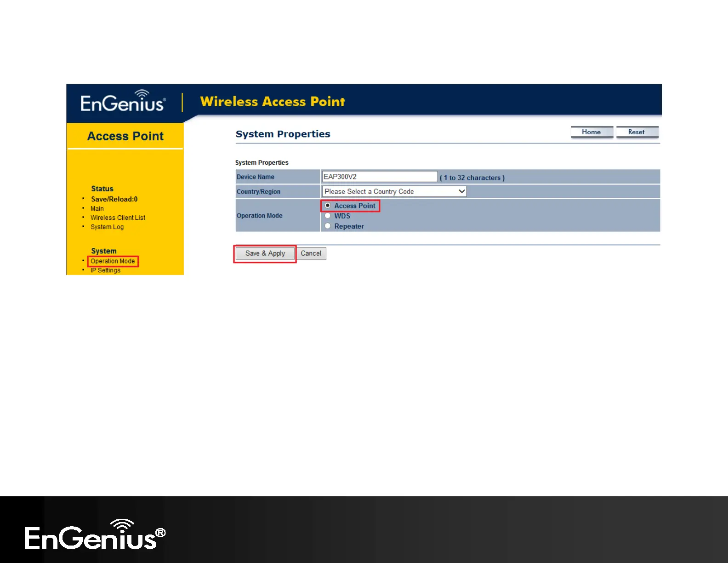Select the Repeater operation mode radio
The width and height of the screenshot is (728, 563).
(328, 226)
